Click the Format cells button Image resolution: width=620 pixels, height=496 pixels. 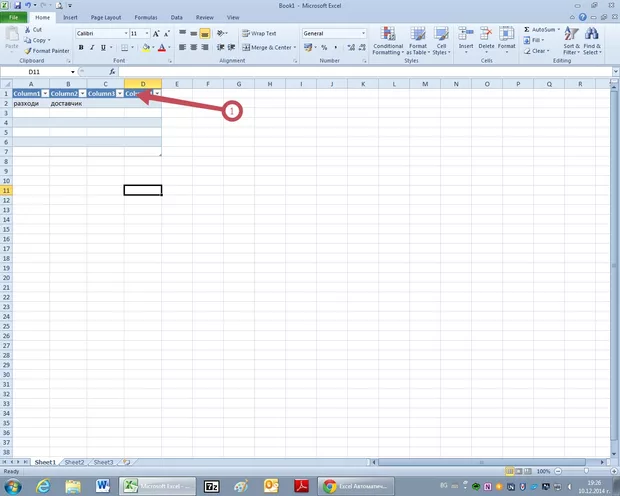point(507,40)
